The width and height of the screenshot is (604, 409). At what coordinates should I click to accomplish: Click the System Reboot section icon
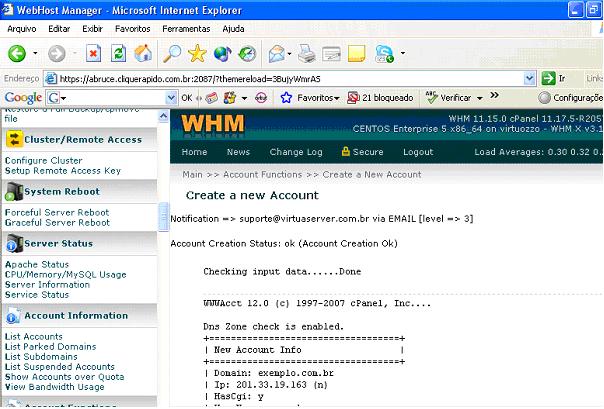14,191
